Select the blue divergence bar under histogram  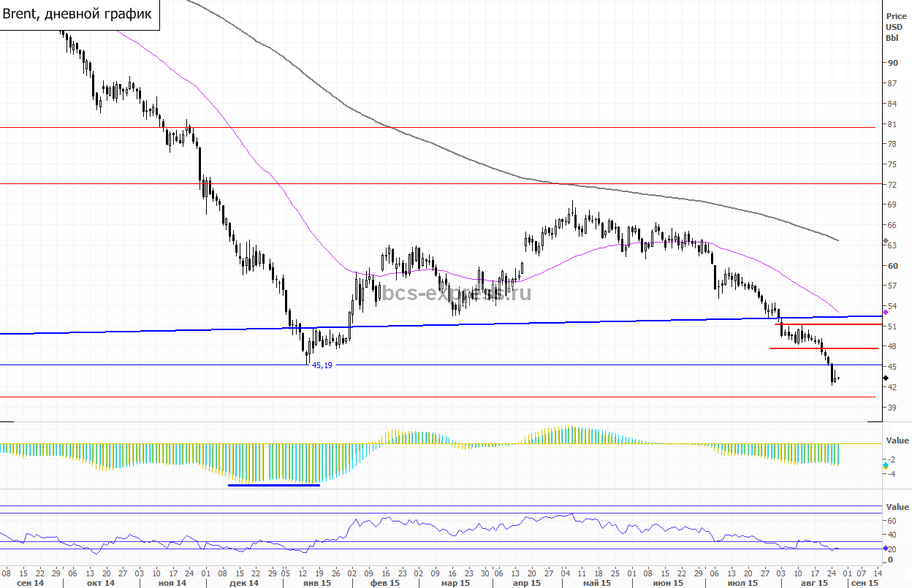[274, 485]
